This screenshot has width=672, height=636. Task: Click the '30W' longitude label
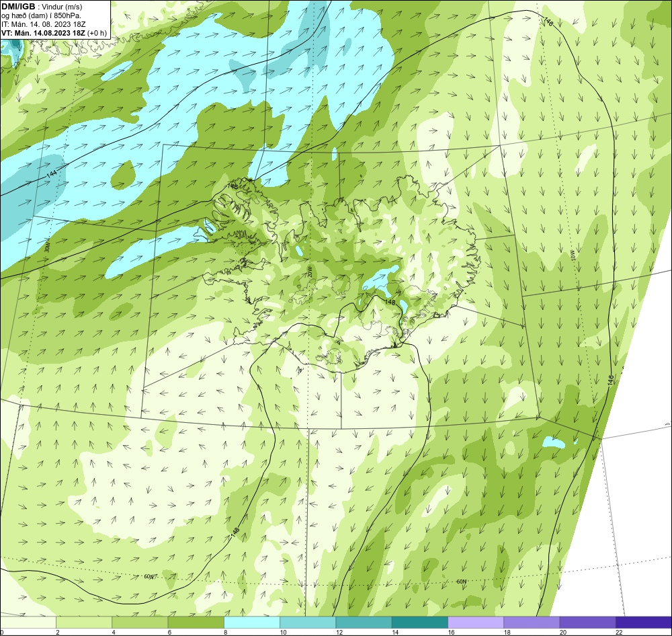pos(47,248)
